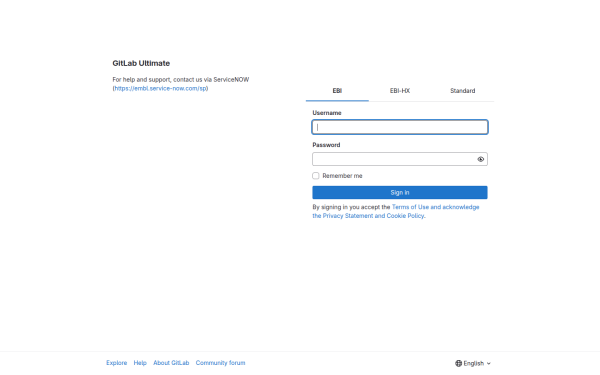Expand the English language dropdown chevron
The height and width of the screenshot is (375, 600).
point(489,364)
